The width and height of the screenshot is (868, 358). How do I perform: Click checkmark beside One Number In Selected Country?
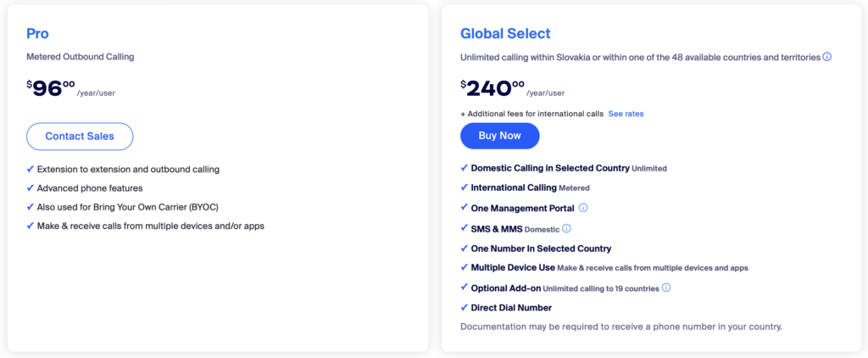pyautogui.click(x=464, y=249)
